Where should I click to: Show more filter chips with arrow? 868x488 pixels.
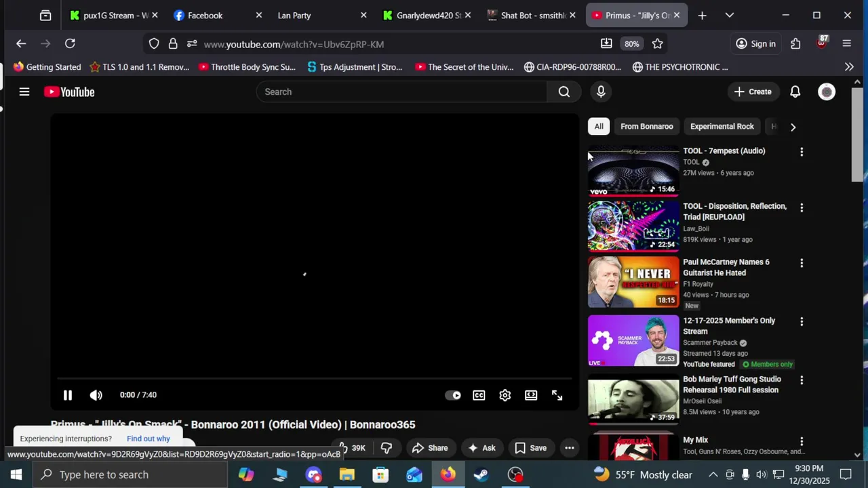793,127
